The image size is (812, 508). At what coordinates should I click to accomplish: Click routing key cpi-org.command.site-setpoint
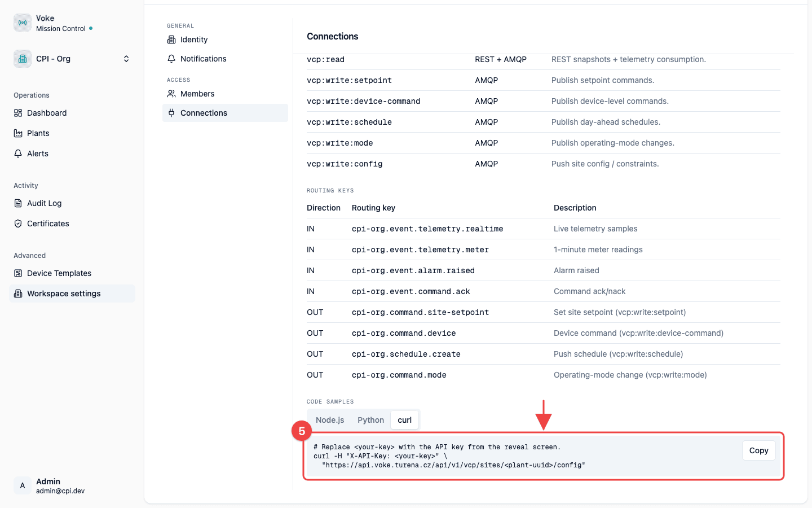click(420, 312)
